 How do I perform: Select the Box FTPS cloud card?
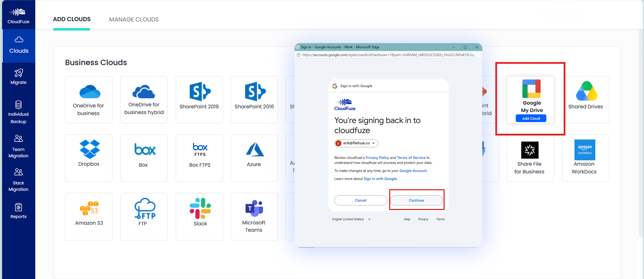[x=199, y=158]
